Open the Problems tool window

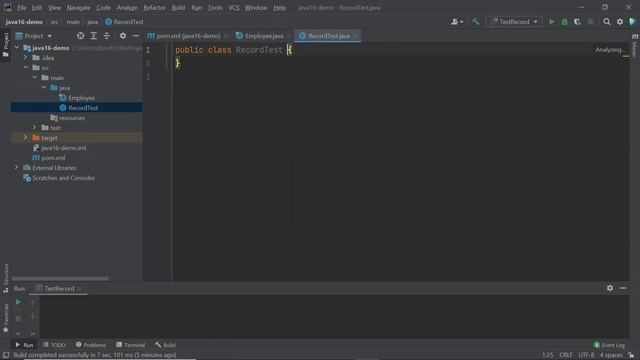(x=91, y=345)
